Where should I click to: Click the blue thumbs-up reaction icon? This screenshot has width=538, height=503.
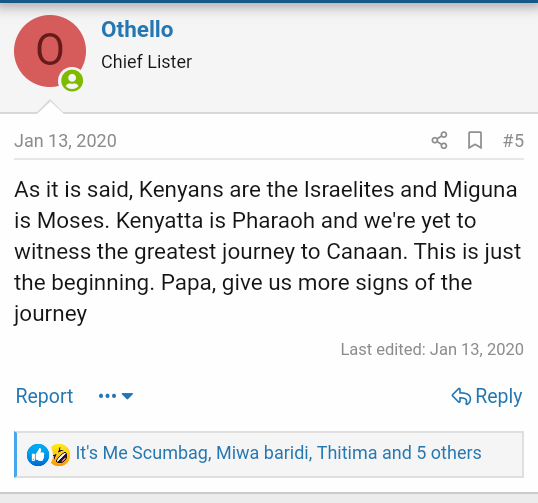(x=38, y=455)
